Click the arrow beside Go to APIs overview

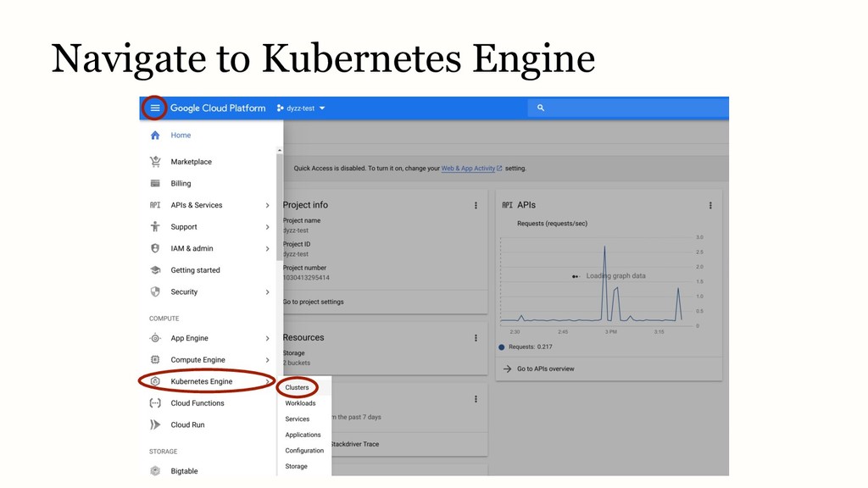[507, 369]
